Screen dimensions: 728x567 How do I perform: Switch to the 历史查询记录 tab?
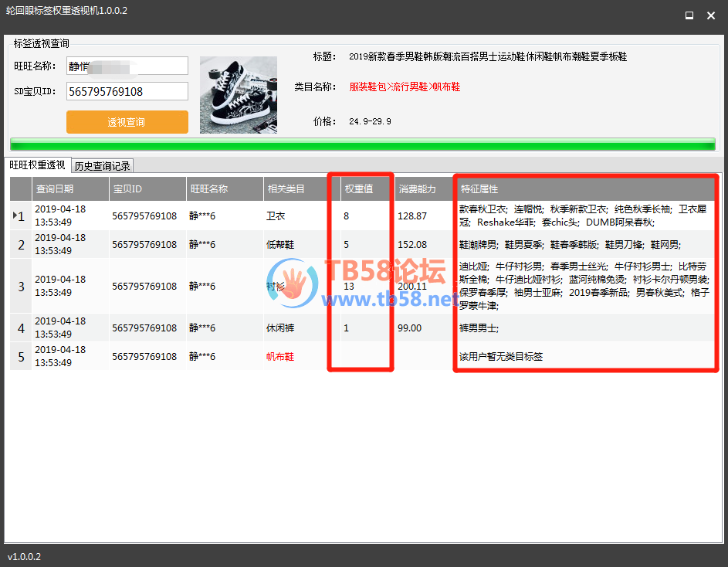(x=103, y=165)
